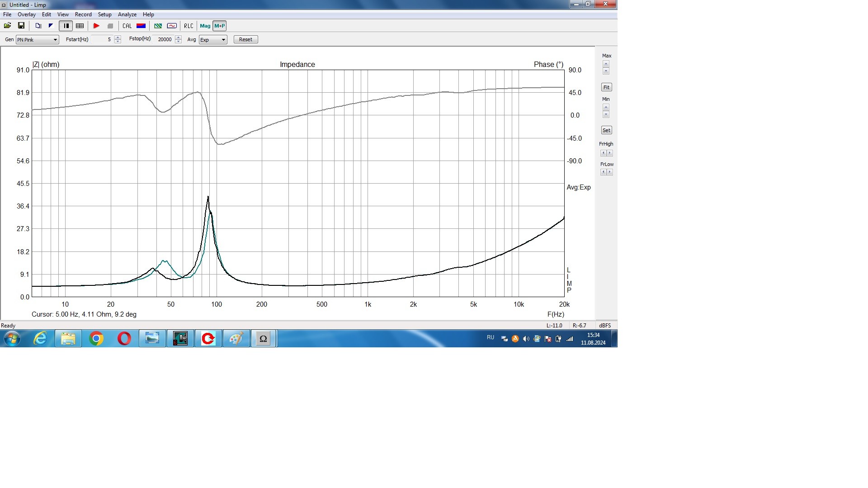Image resolution: width=868 pixels, height=488 pixels.
Task: Click the red and blue overlay icon
Action: click(141, 26)
